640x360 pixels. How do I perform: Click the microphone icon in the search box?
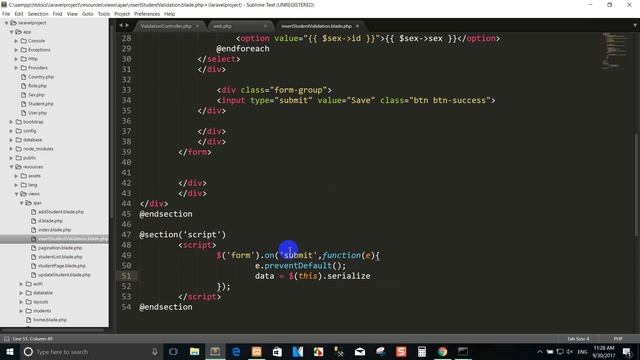coord(155,351)
